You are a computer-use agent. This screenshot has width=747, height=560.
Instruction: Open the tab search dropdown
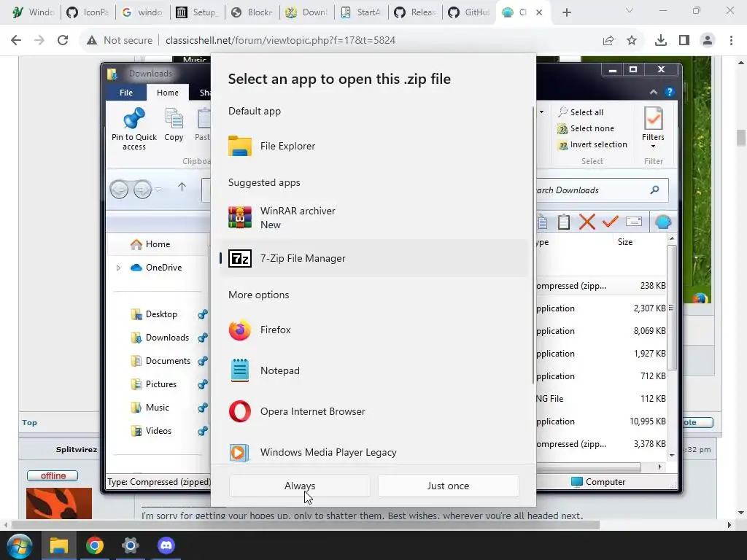[x=630, y=10]
